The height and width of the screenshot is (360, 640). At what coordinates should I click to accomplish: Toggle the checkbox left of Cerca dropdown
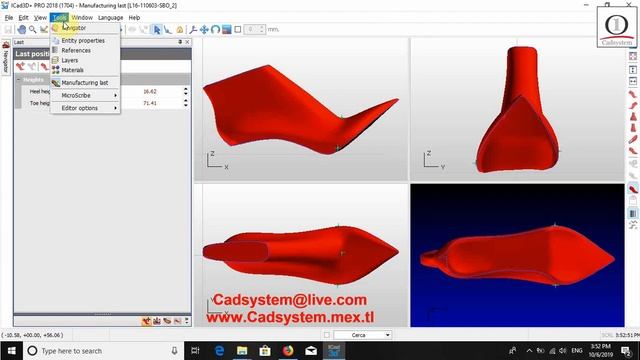click(x=327, y=335)
